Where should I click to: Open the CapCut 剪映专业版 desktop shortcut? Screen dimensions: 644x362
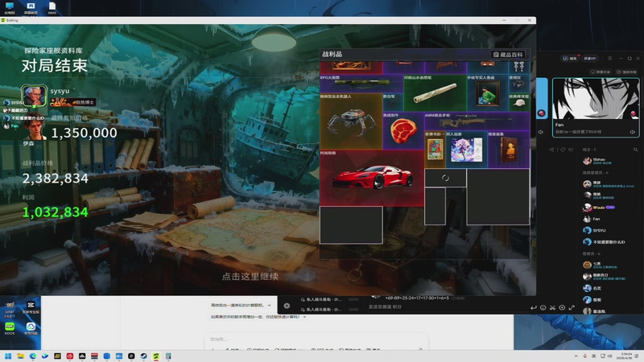click(x=31, y=307)
